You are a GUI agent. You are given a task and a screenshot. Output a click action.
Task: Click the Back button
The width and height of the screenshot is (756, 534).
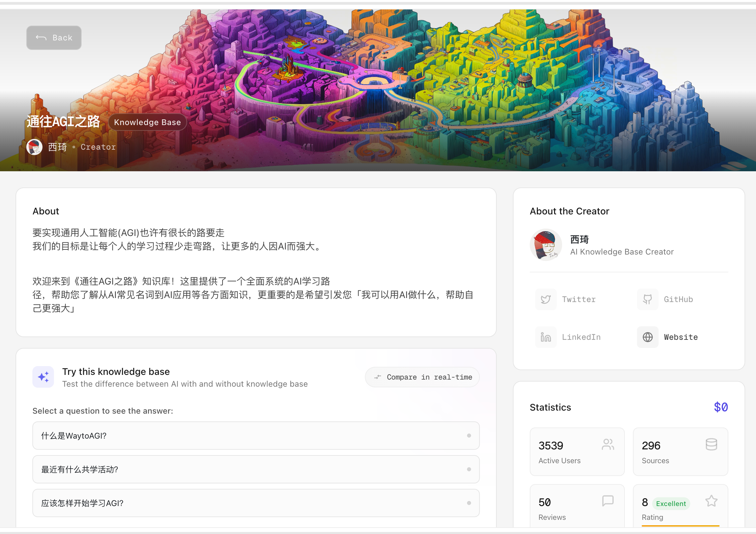coord(54,38)
